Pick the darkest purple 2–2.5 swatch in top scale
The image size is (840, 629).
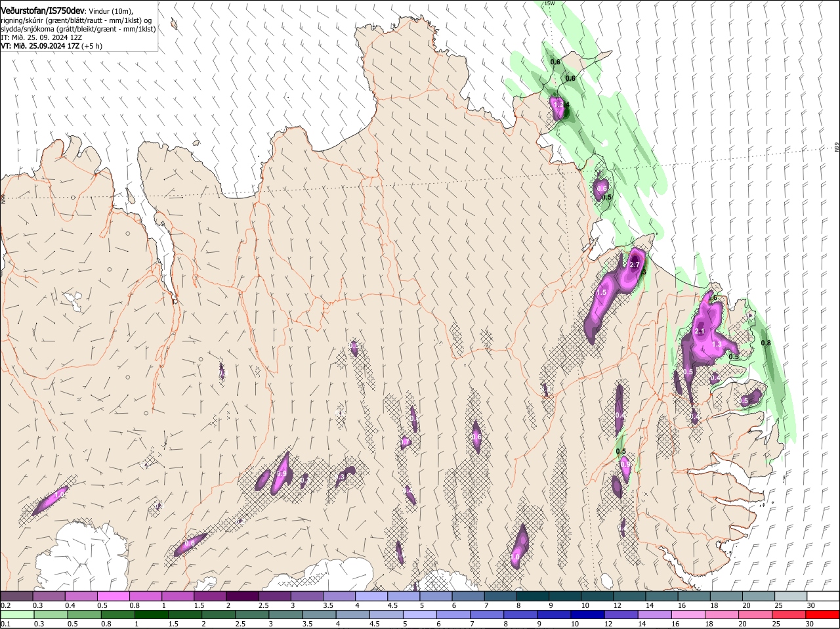point(242,596)
